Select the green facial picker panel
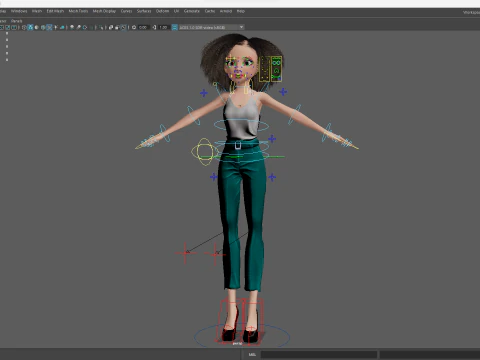The width and height of the screenshot is (480, 360). point(276,68)
